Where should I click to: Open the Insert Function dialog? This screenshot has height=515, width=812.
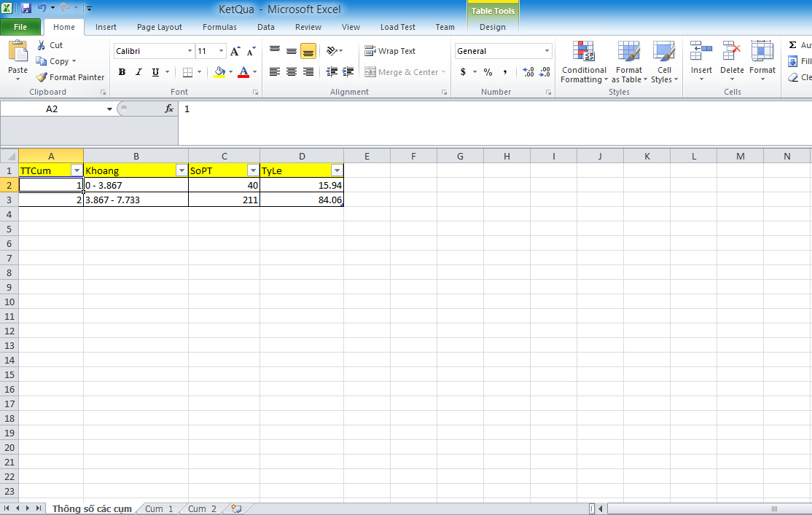tap(169, 109)
